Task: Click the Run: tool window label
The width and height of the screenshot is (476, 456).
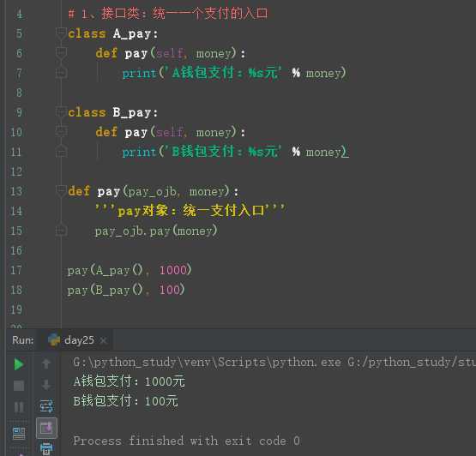Action: (x=23, y=340)
